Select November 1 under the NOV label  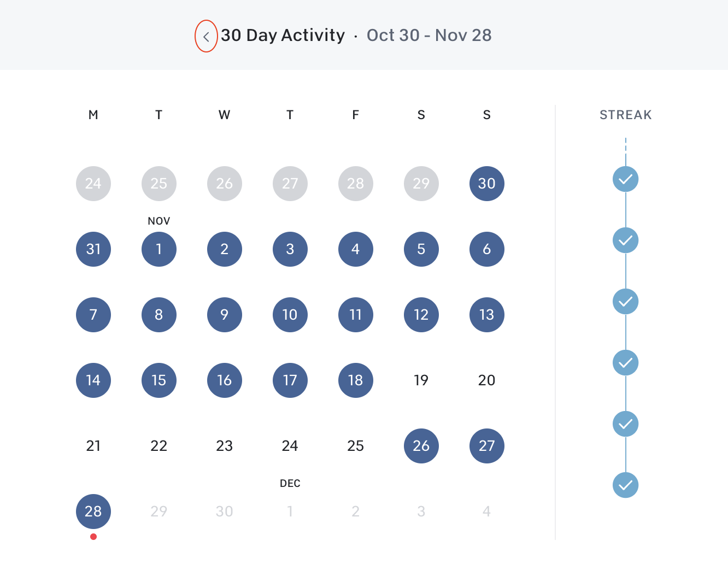(159, 249)
